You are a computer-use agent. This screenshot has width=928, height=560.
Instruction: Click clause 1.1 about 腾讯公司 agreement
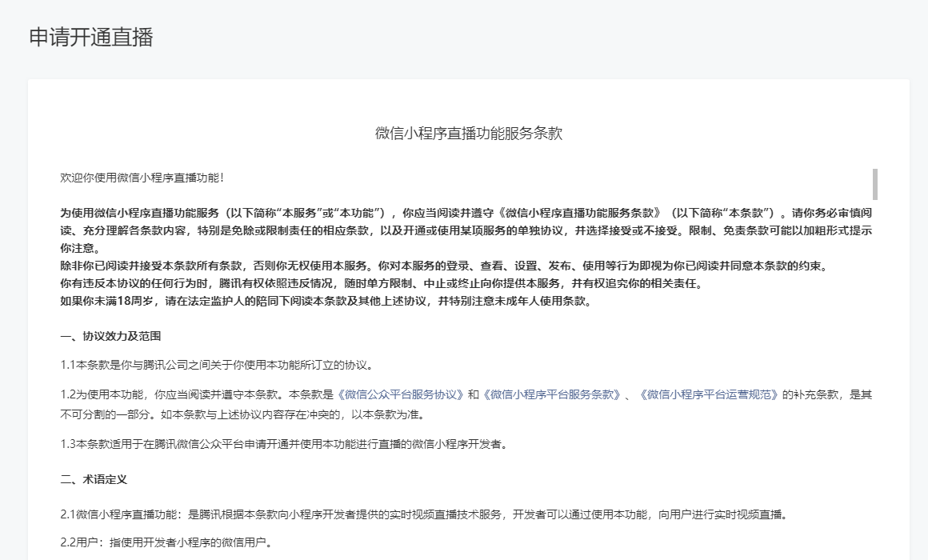tap(218, 366)
